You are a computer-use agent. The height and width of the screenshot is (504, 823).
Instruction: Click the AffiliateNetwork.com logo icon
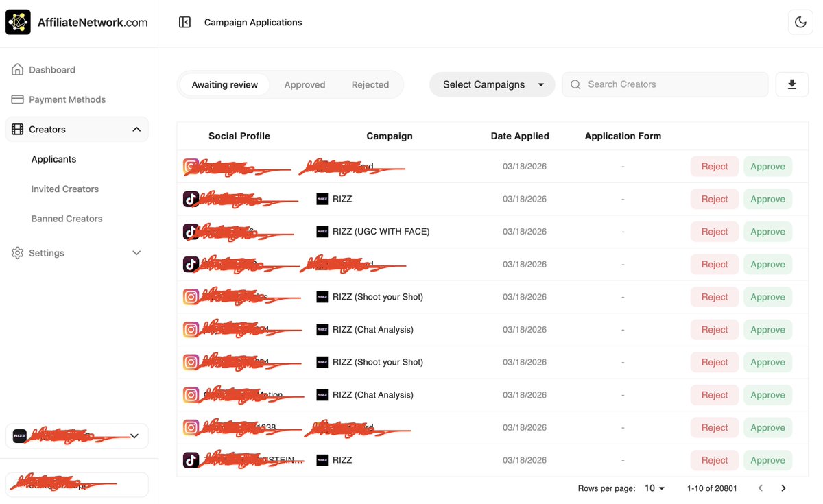[x=18, y=22]
